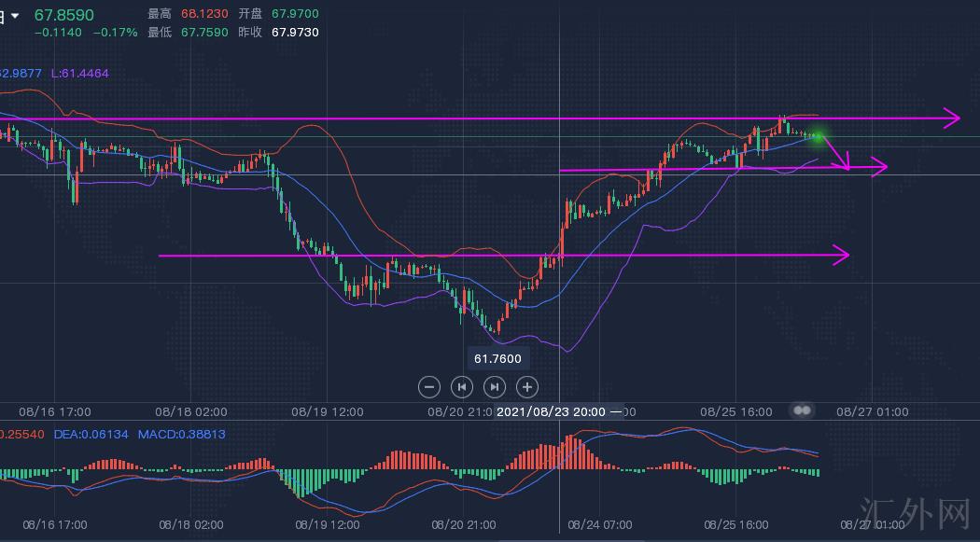The image size is (980, 542).
Task: Click the 08/18 02:00 time axis label
Action: 189,411
